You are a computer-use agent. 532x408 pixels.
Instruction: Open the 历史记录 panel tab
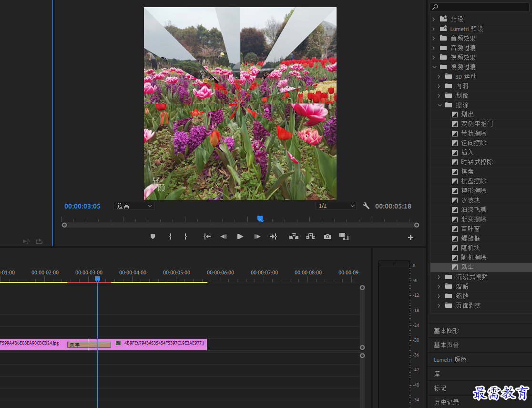[446, 402]
